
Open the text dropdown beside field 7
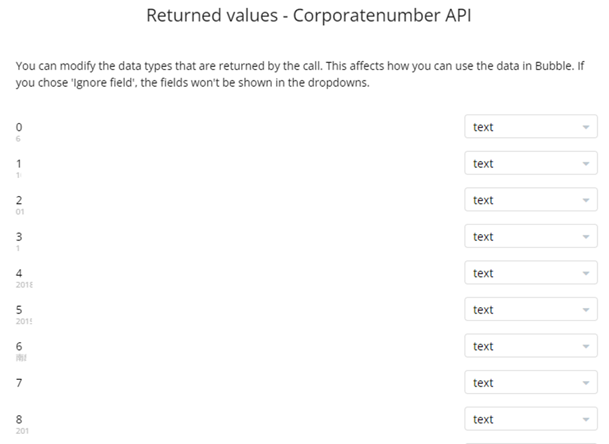[530, 383]
